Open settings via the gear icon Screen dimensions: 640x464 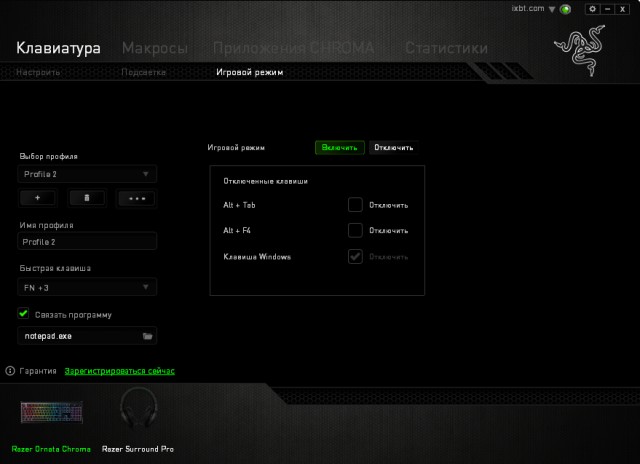tap(593, 8)
